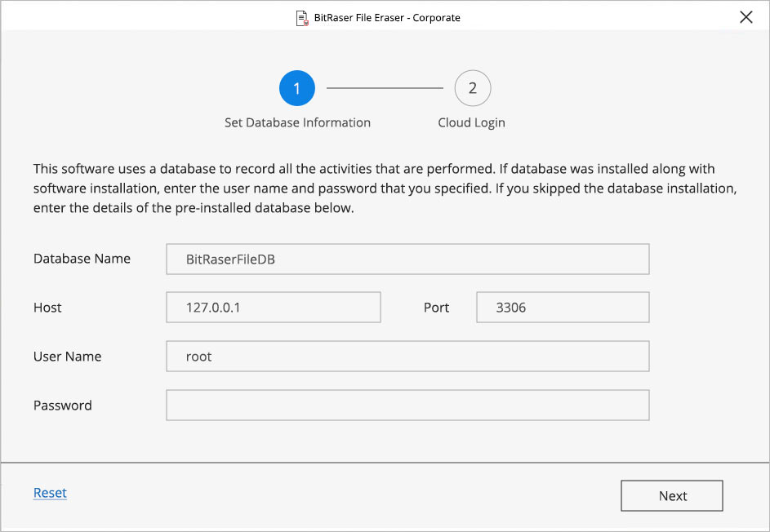Screen dimensions: 770x532
Task: Focus the empty Password field
Action: [x=407, y=406]
